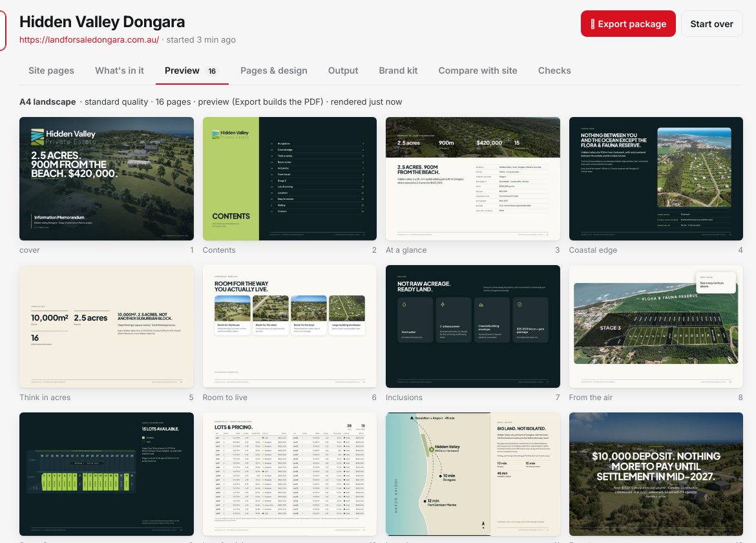Screen dimensions: 756x543
Task: Open the location map page thumbnail
Action: 473,474
